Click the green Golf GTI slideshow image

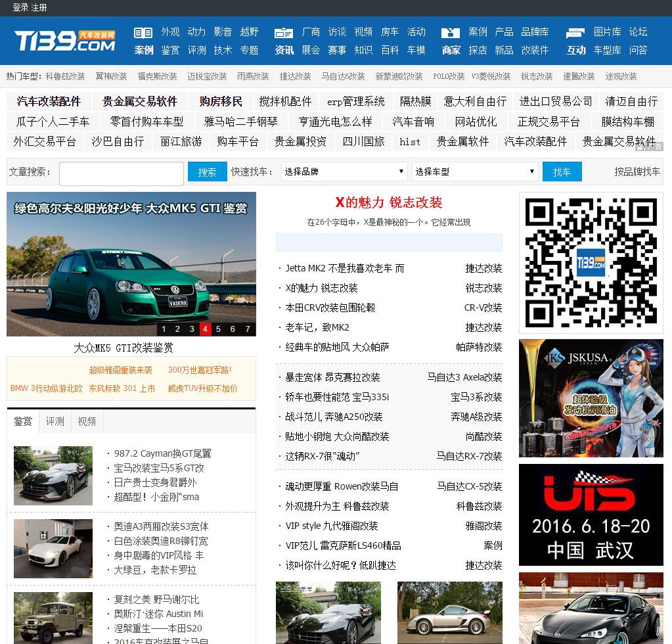131,264
